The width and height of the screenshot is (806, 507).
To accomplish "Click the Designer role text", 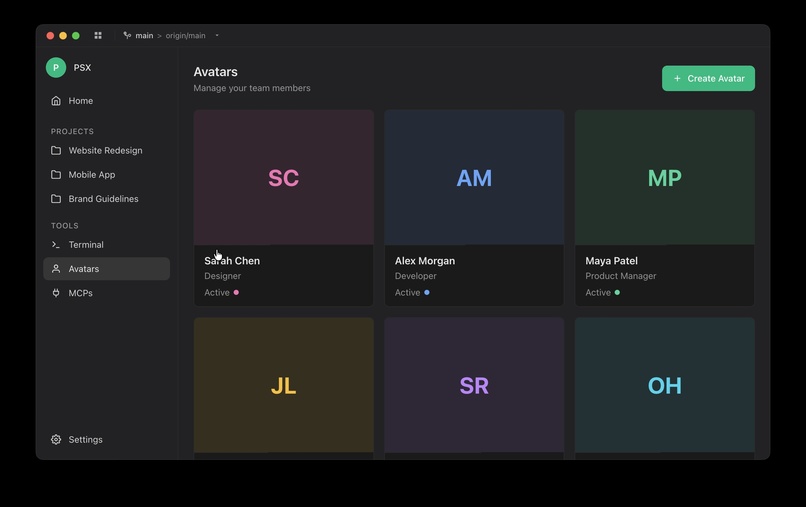I will pos(223,276).
